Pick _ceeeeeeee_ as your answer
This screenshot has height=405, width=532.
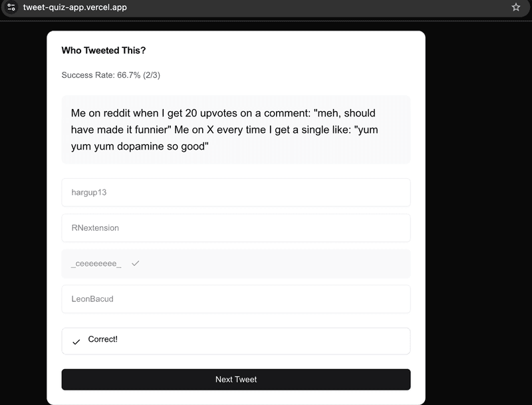[235, 263]
